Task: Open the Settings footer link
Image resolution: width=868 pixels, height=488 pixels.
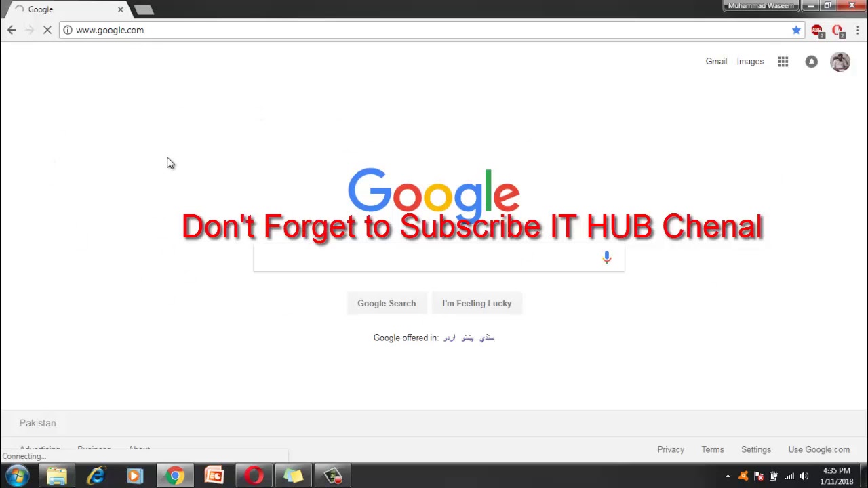Action: [756, 449]
